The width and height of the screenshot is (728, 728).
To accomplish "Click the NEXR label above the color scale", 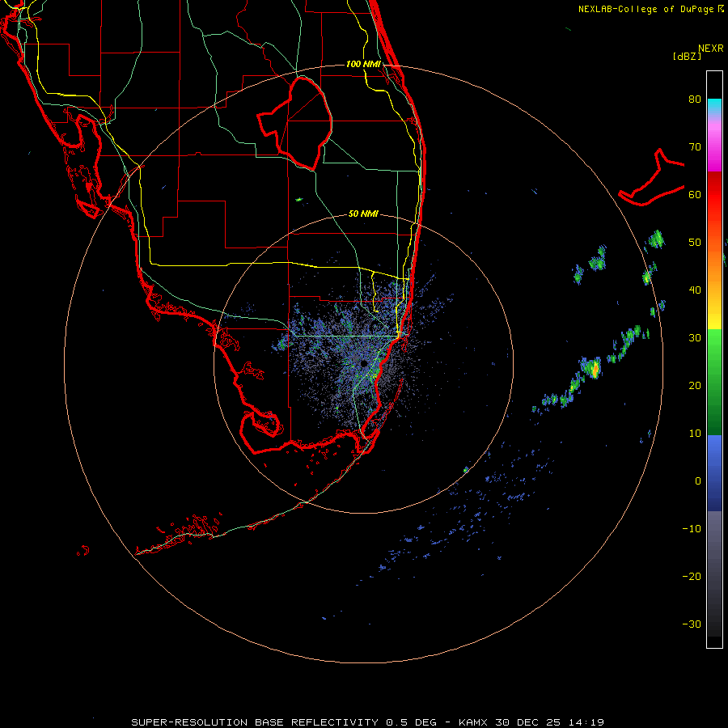I will pyautogui.click(x=711, y=49).
